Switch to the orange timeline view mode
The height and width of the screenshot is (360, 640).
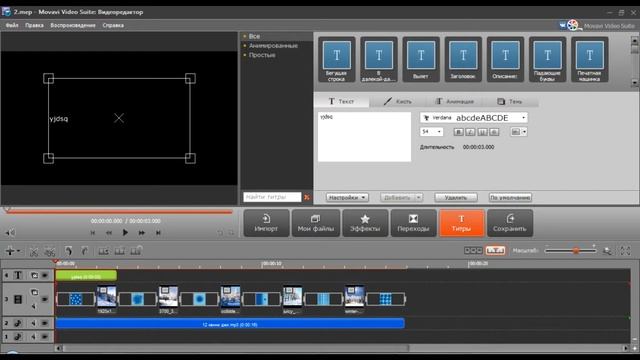[495, 250]
